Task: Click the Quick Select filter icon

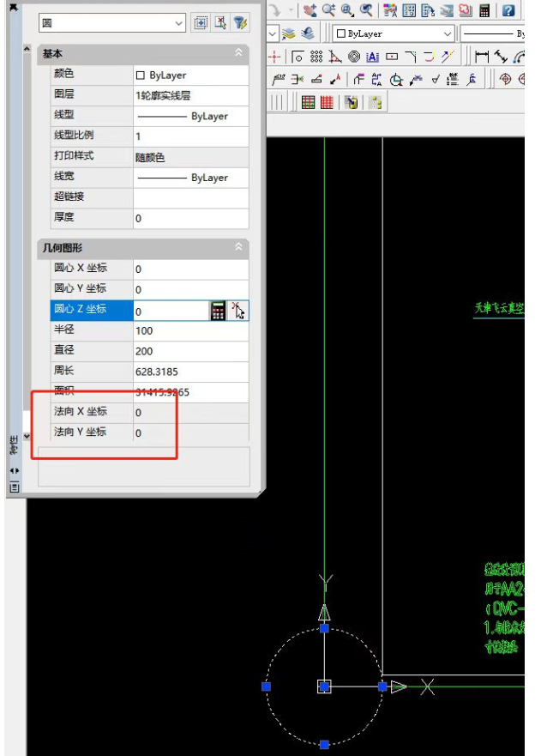Action: [241, 23]
